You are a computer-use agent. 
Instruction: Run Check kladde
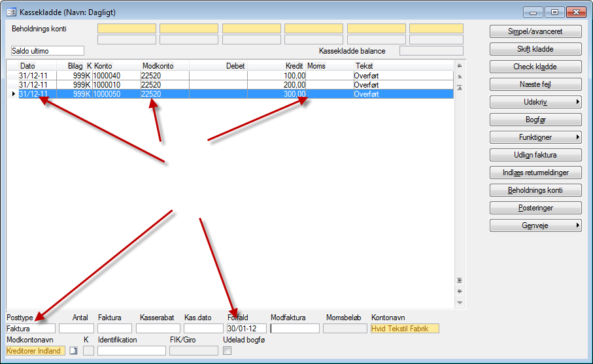535,67
